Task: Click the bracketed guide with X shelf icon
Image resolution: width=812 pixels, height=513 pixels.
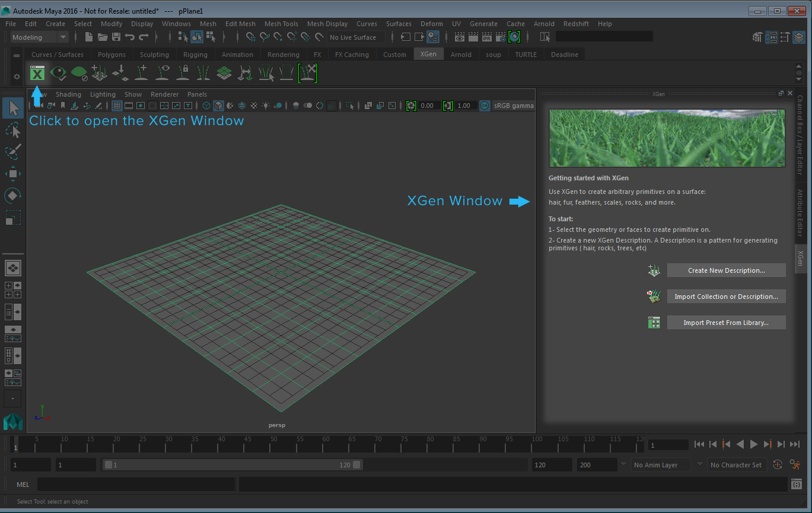Action: tap(307, 73)
